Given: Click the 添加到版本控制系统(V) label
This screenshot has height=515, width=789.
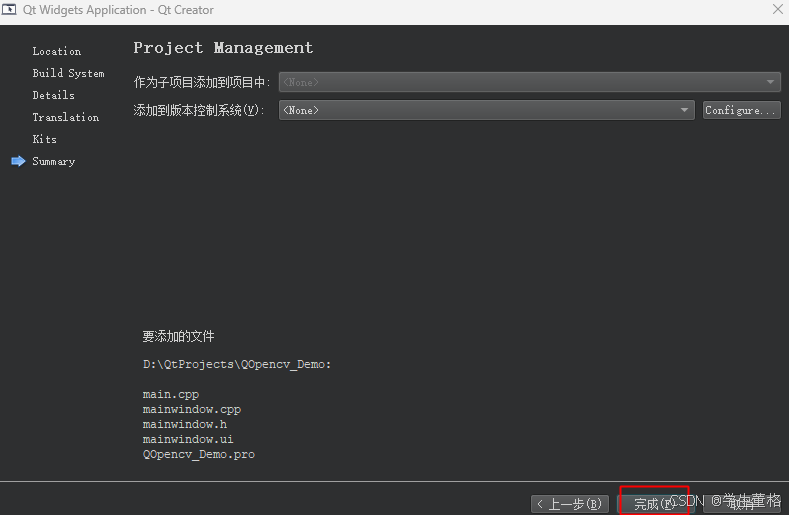Looking at the screenshot, I should click(199, 110).
